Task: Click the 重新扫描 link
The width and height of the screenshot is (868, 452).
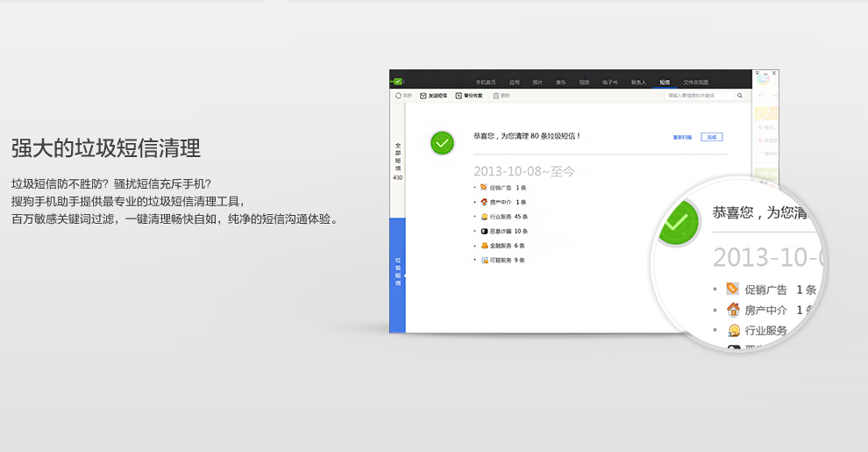Action: [x=682, y=137]
